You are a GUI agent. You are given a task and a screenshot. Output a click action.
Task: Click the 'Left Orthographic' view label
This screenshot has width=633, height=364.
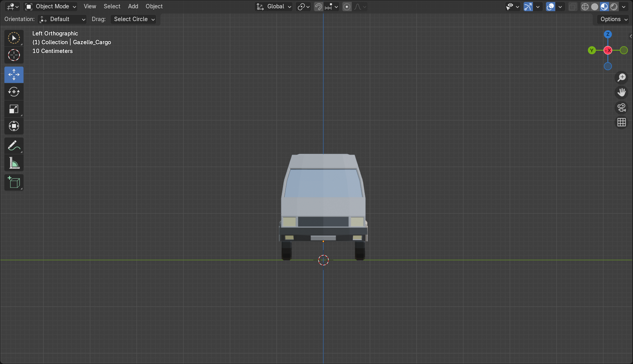point(55,33)
